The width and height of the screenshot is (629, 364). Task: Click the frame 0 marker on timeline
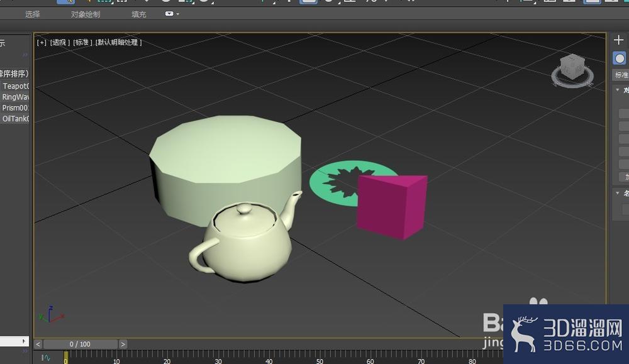coord(66,358)
